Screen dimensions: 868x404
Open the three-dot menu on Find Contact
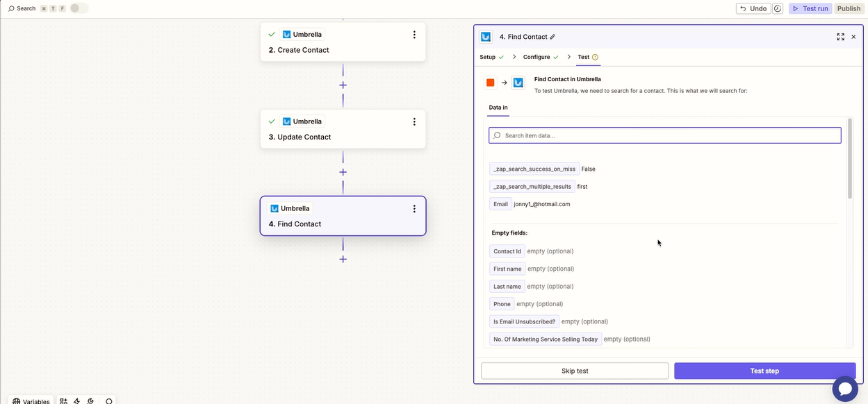pyautogui.click(x=414, y=208)
